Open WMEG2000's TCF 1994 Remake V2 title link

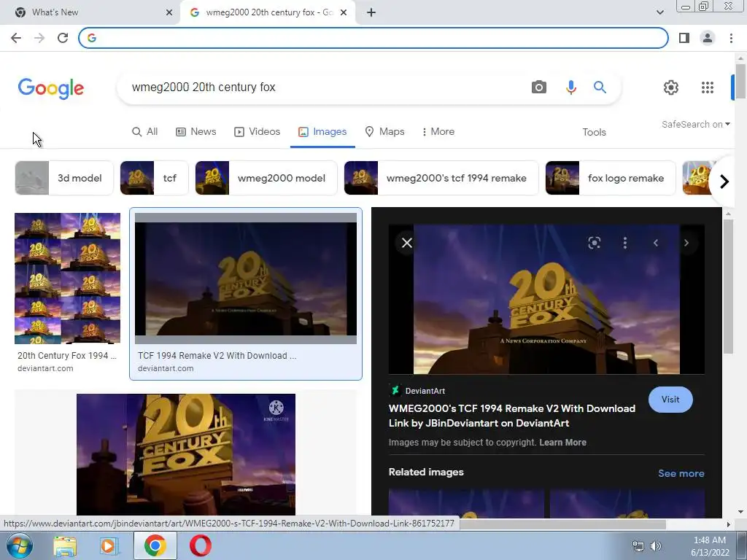(x=512, y=416)
